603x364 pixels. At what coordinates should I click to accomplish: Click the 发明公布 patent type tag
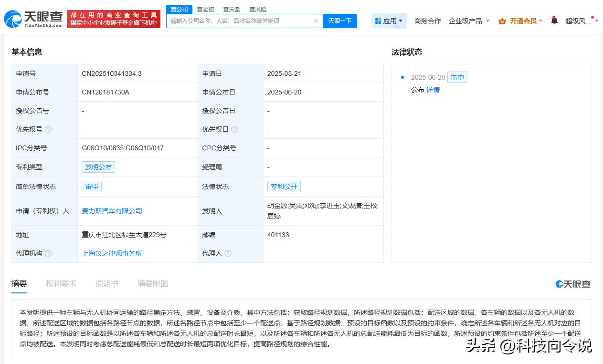point(98,167)
